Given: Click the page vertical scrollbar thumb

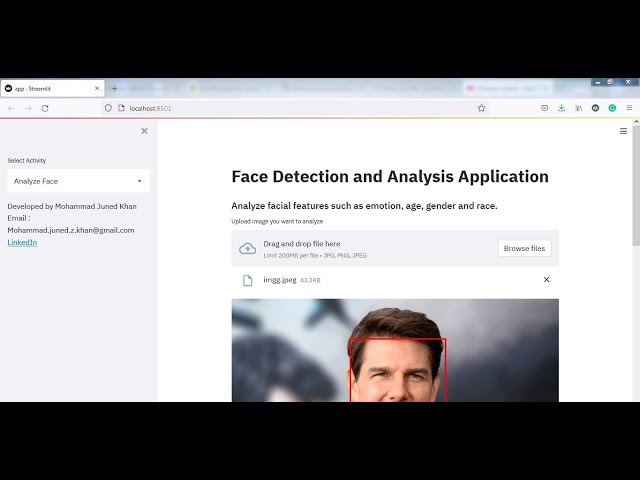Looking at the screenshot, I should (636, 186).
